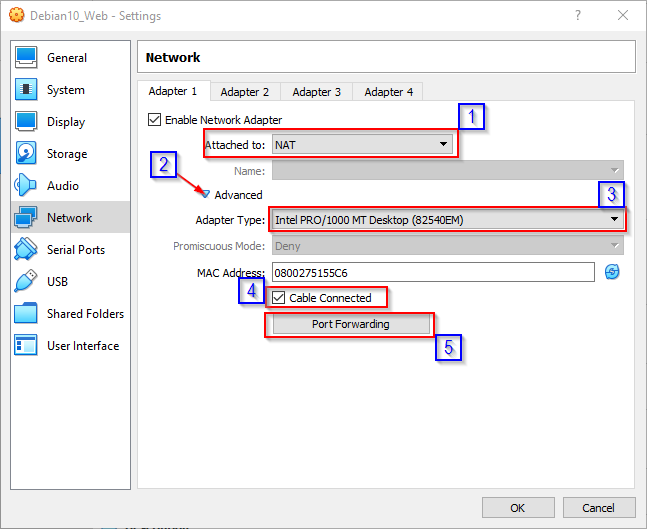Toggle Enable Network Adapter checkbox
Image resolution: width=647 pixels, height=529 pixels.
[x=154, y=120]
